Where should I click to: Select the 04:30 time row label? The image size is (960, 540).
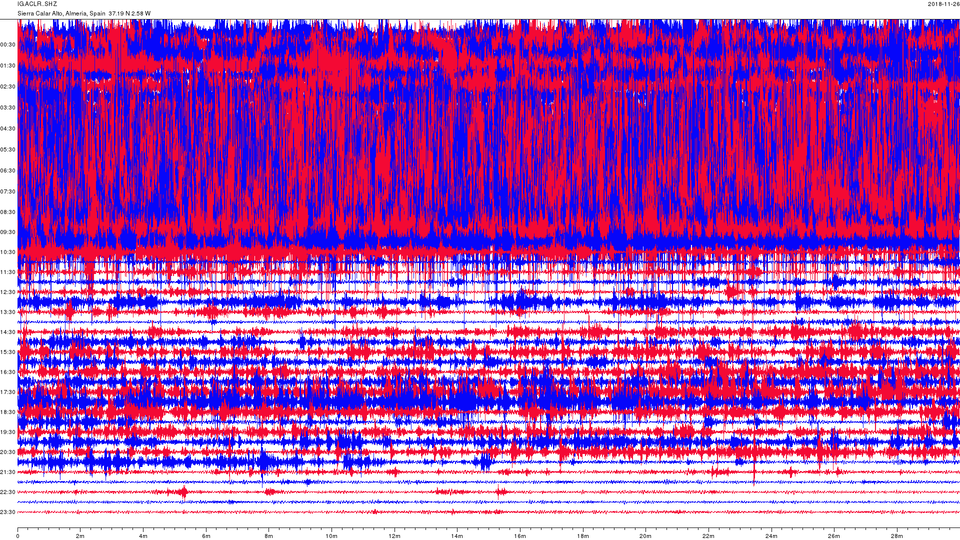8,129
